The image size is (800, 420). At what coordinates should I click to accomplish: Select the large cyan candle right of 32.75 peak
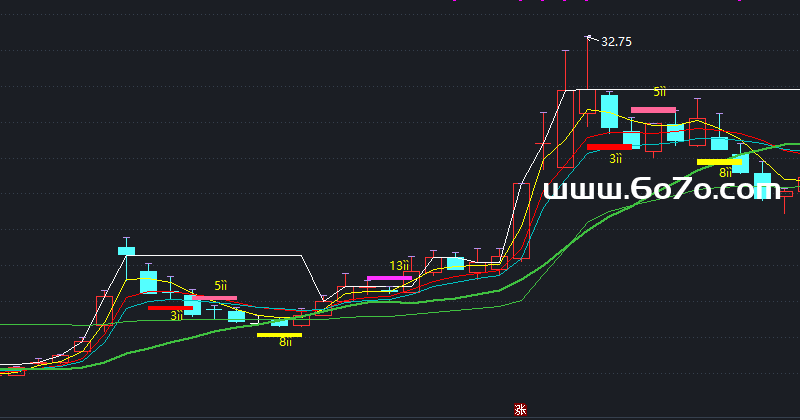609,111
